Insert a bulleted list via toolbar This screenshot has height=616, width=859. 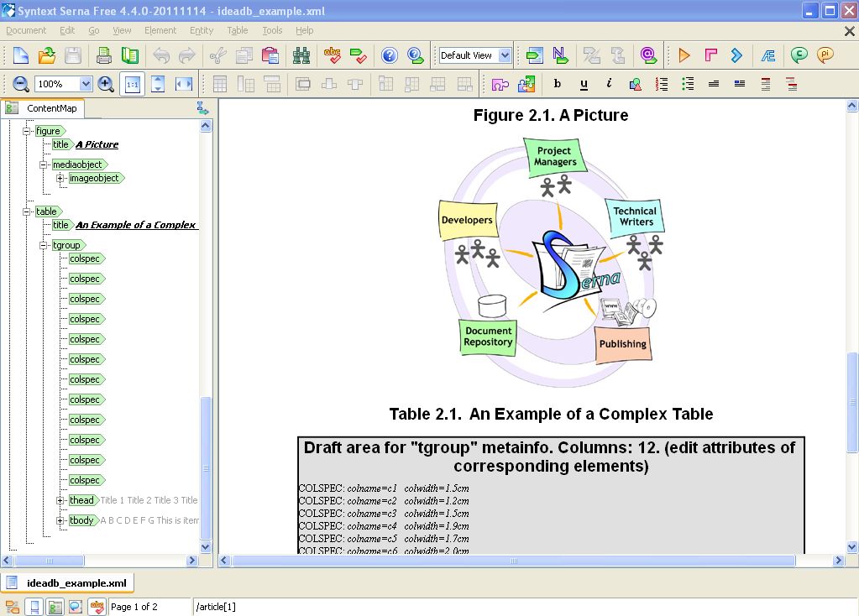point(688,84)
